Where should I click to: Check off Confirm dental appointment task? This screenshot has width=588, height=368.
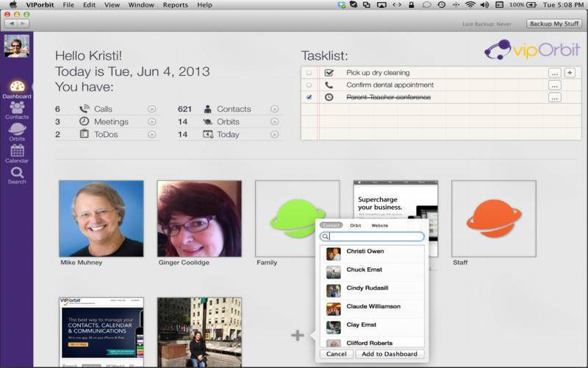coord(309,85)
